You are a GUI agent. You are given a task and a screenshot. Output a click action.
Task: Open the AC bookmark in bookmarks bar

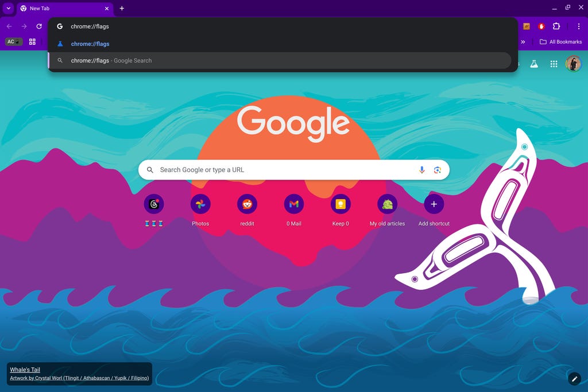[14, 41]
